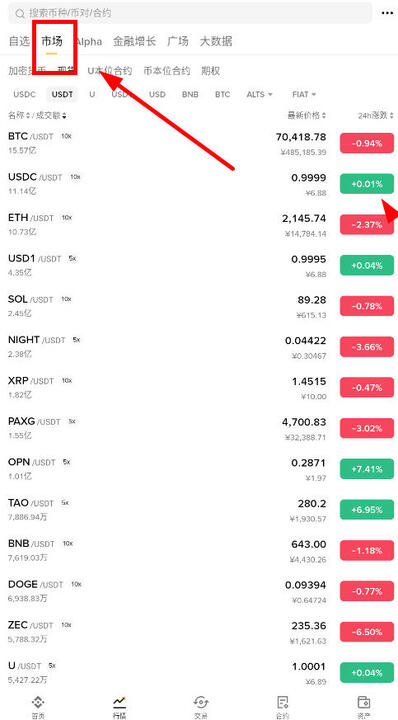Screen dimensions: 398x720
Task: Open the trade swap icon in bottom bar
Action: [x=201, y=702]
